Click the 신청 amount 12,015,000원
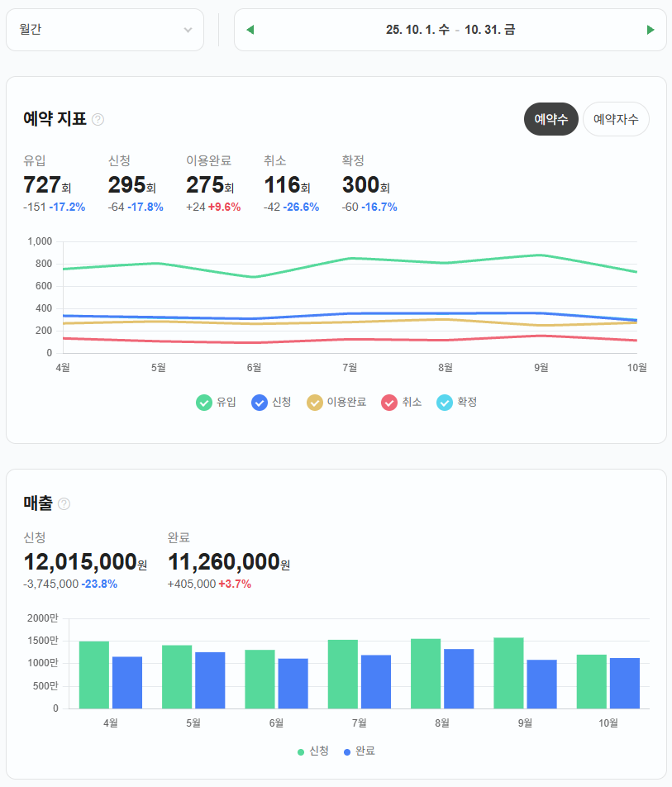672x787 pixels. tap(83, 560)
